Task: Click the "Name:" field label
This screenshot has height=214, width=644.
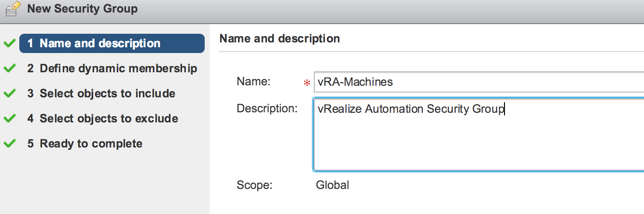Action: [253, 82]
